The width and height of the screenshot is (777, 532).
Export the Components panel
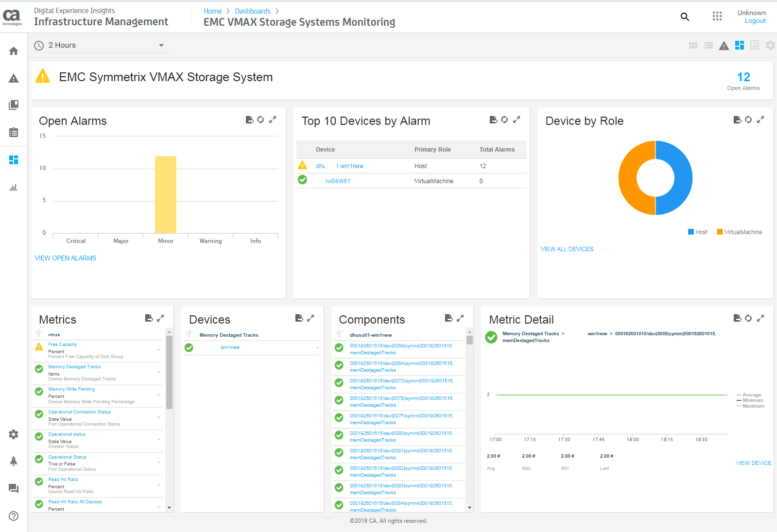point(449,318)
